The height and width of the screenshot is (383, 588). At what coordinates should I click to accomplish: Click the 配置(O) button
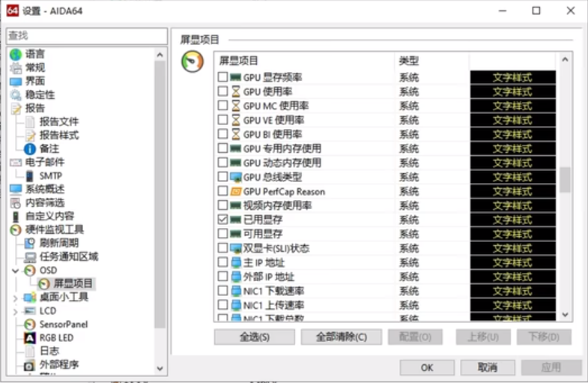click(x=415, y=337)
